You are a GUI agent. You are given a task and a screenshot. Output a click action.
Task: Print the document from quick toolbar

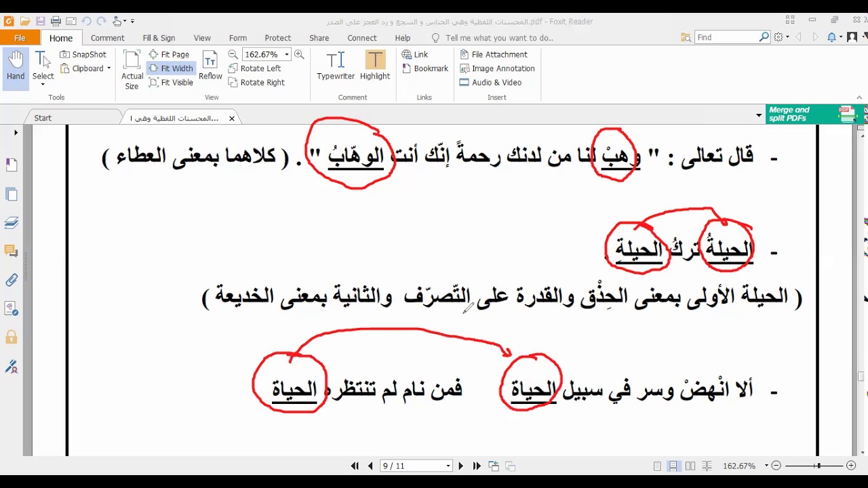click(56, 21)
